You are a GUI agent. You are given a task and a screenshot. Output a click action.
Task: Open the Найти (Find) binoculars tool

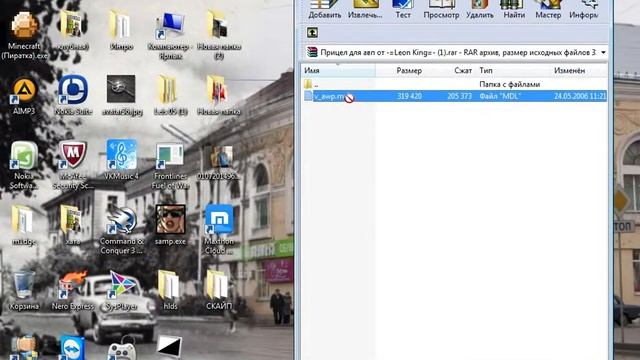pyautogui.click(x=514, y=9)
